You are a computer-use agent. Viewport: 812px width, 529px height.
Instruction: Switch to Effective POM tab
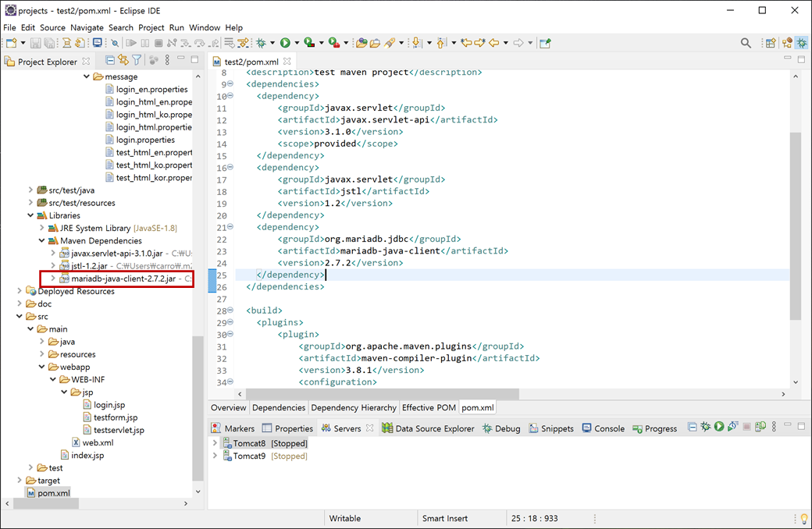tap(429, 407)
